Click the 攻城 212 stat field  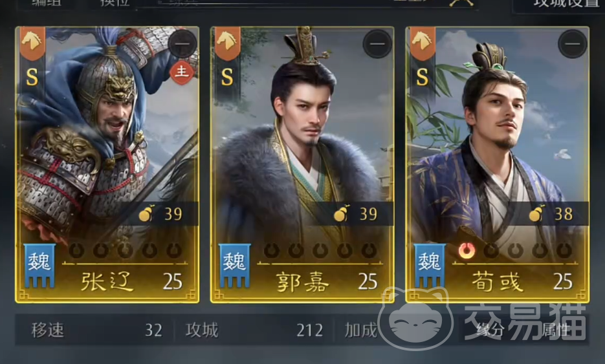254,330
